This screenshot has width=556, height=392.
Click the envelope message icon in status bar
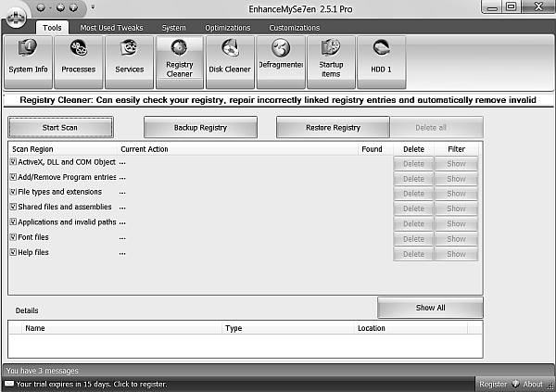(9, 384)
